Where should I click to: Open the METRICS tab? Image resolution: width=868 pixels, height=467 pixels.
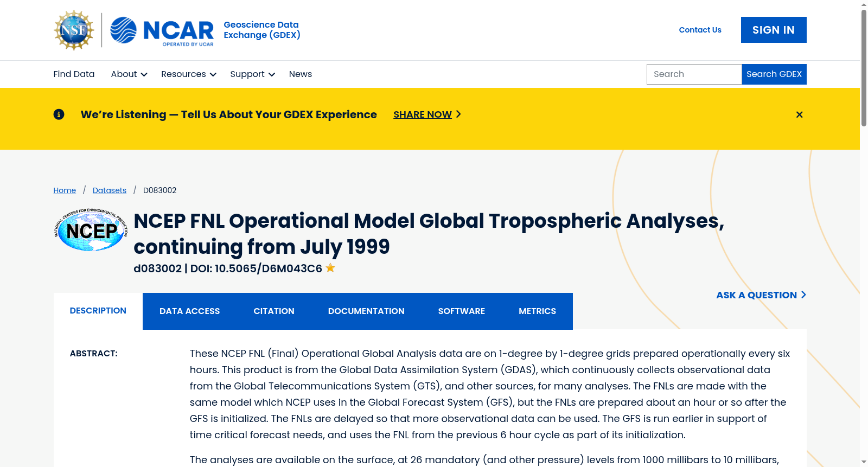(x=537, y=311)
